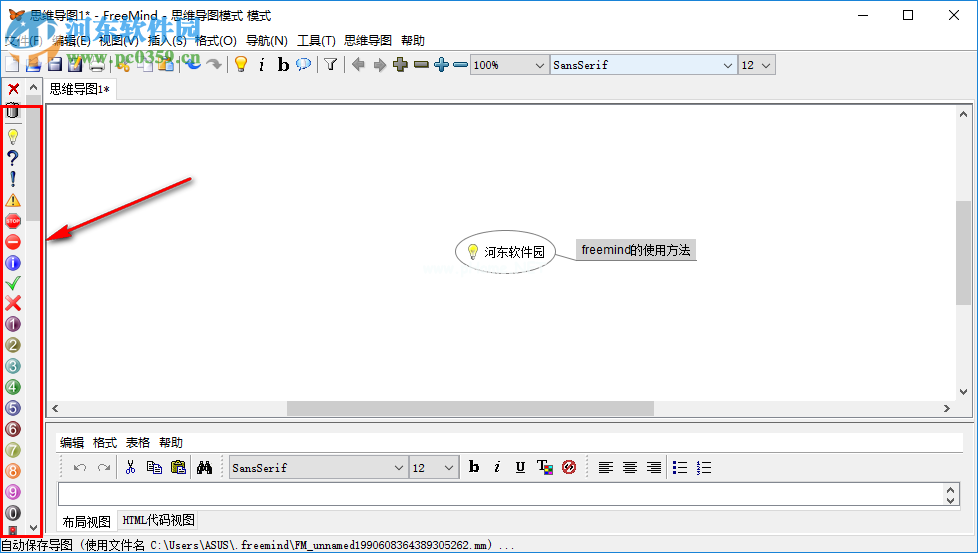Click the floppy disk save icon

pyautogui.click(x=55, y=64)
